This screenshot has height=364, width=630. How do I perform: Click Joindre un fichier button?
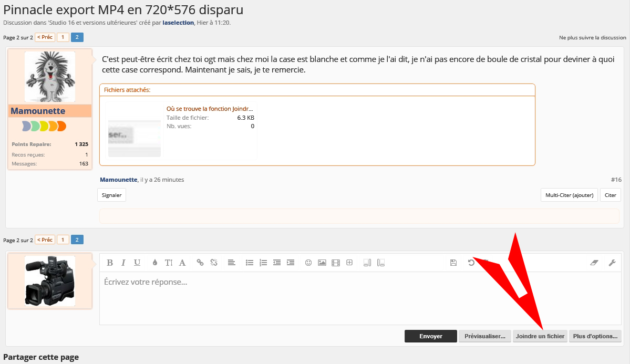point(540,336)
